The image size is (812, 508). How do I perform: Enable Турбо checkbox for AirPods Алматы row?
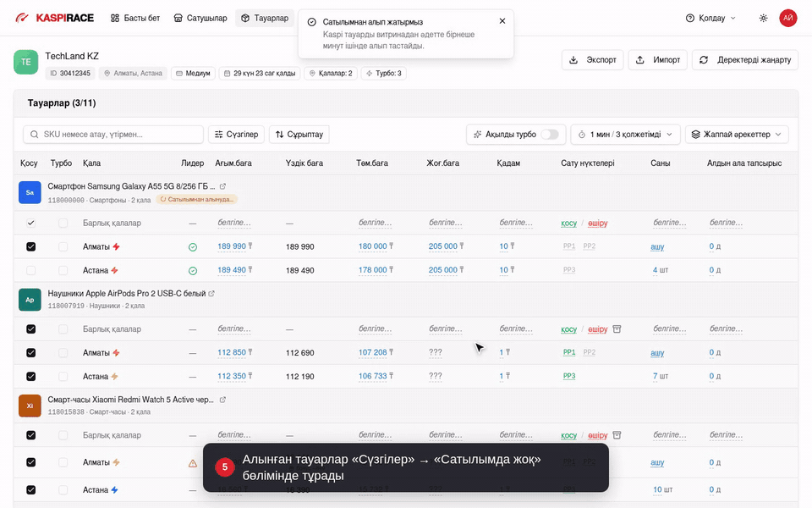point(63,353)
